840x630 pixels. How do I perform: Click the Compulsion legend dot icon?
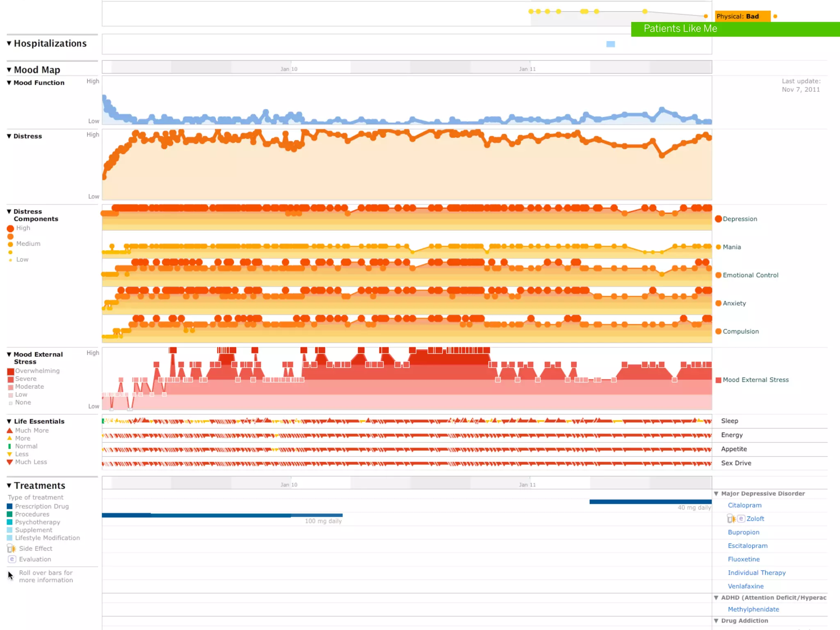[718, 331]
